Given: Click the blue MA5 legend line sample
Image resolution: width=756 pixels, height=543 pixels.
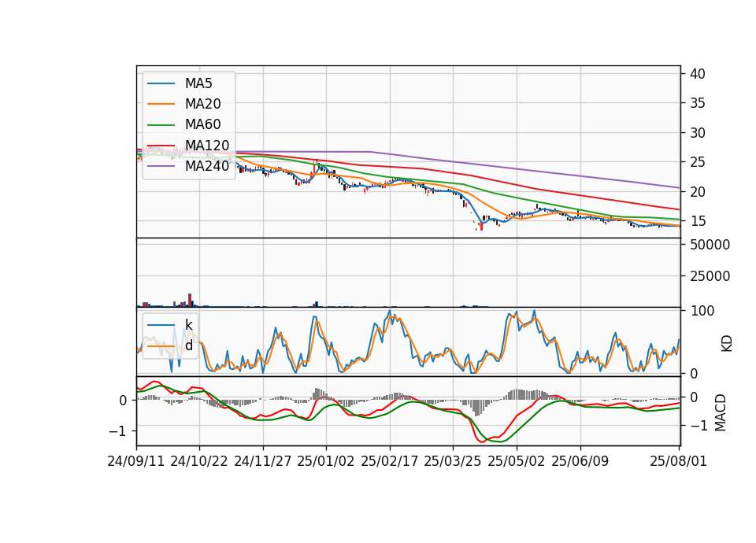Looking at the screenshot, I should [161, 84].
